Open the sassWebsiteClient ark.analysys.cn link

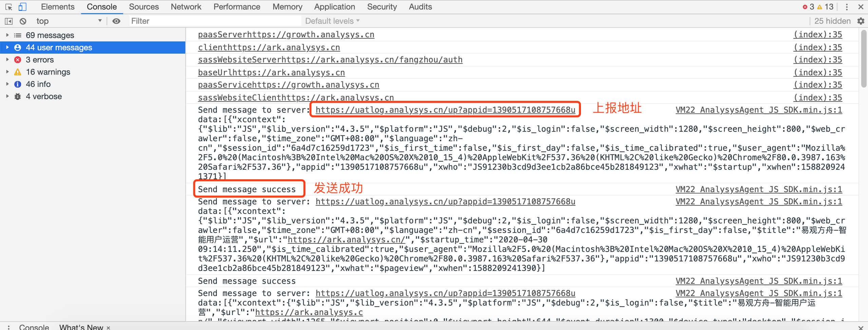point(296,98)
